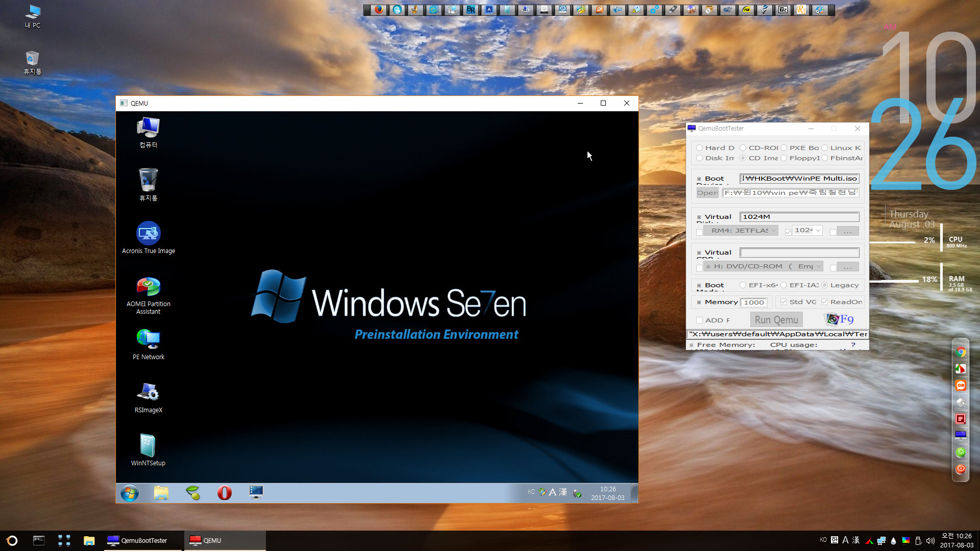Select the Linux Kernel radio option
Image resolution: width=980 pixels, height=551 pixels.
(x=824, y=148)
